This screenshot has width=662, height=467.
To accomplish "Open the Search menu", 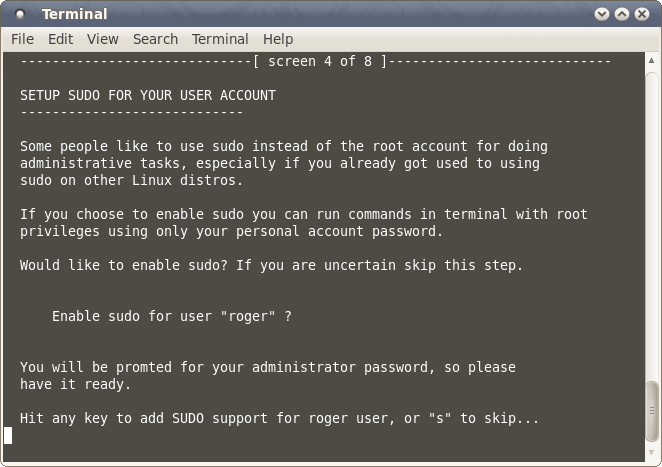I will 155,39.
